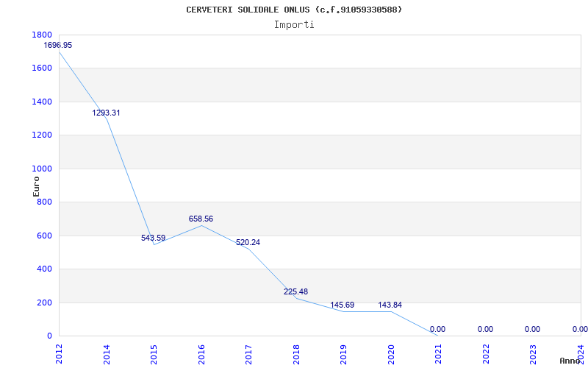The height and width of the screenshot is (368, 588).
Task: Click the Euro axis label
Action: 36,186
